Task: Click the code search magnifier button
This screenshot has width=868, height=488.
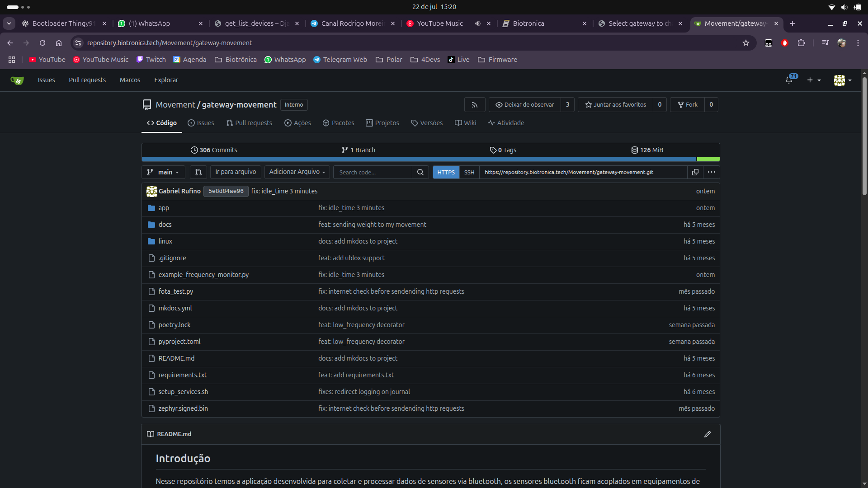Action: [420, 172]
